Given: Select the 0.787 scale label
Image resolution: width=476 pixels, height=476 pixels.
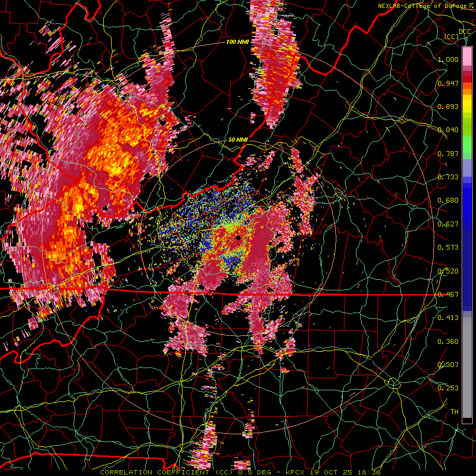Looking at the screenshot, I should point(448,153).
